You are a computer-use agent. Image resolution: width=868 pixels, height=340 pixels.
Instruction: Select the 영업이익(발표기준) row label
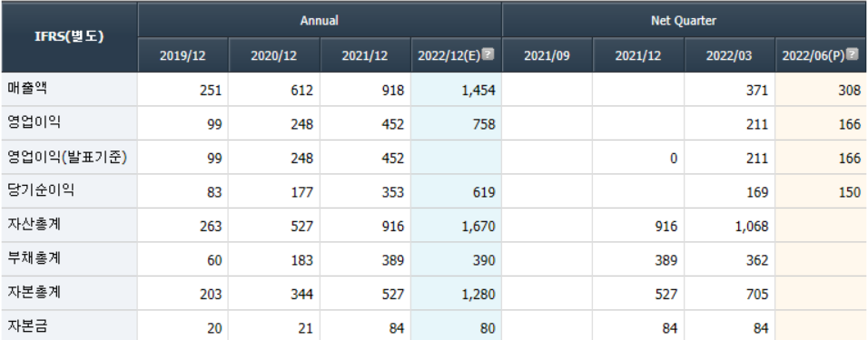point(67,158)
